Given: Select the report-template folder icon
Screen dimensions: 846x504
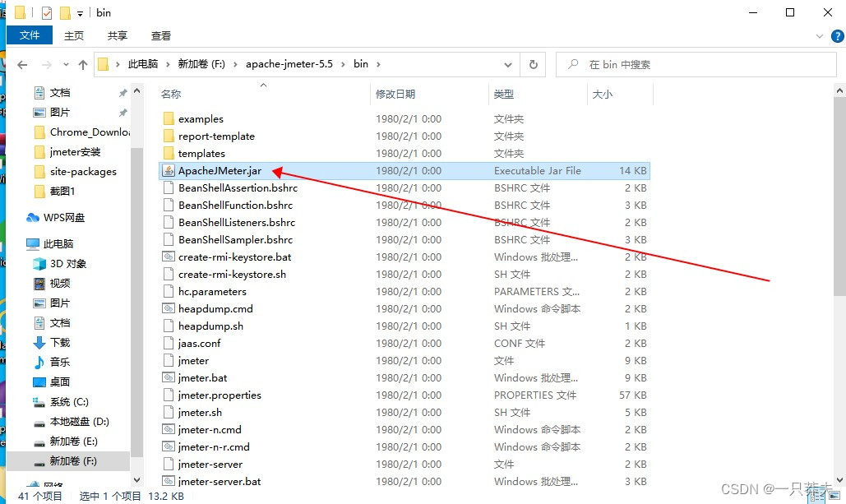Looking at the screenshot, I should [x=169, y=136].
